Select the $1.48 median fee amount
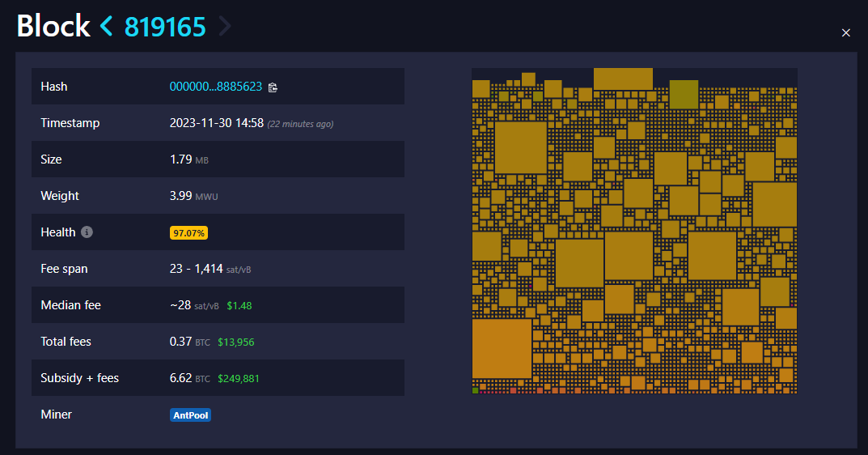Image resolution: width=868 pixels, height=455 pixels. point(239,306)
